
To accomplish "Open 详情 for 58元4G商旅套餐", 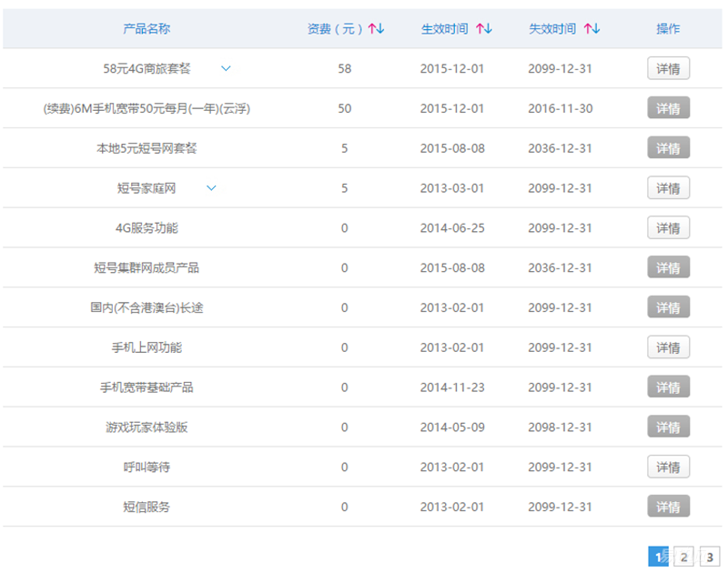I will [x=668, y=68].
